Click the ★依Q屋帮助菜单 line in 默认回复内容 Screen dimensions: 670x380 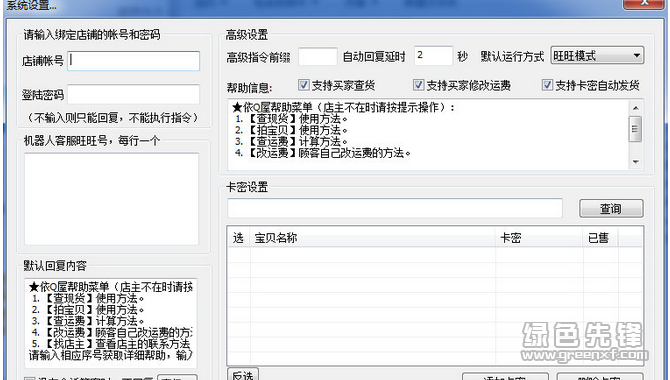pos(111,287)
